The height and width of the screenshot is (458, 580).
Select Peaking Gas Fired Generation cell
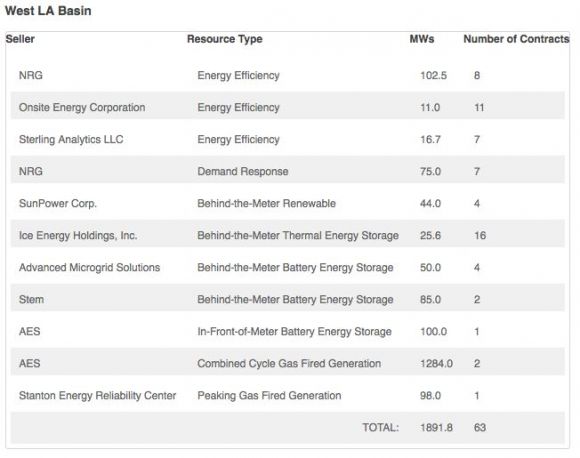[x=269, y=395]
